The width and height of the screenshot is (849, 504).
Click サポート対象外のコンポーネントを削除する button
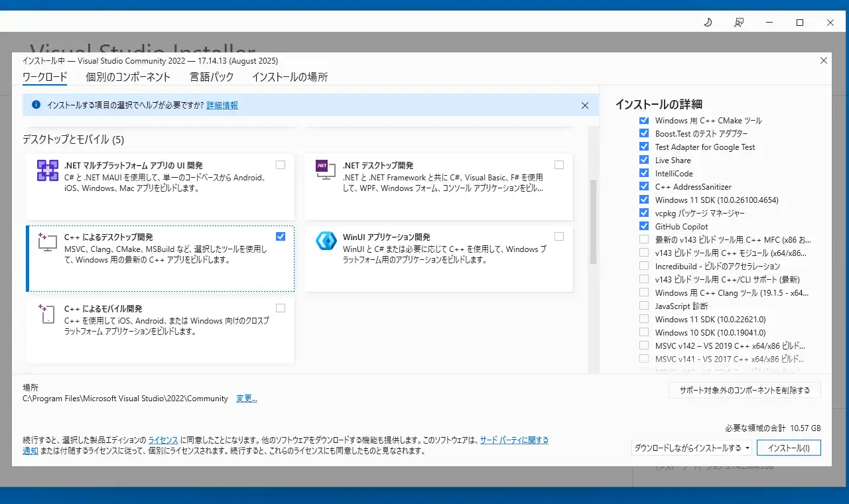click(745, 390)
